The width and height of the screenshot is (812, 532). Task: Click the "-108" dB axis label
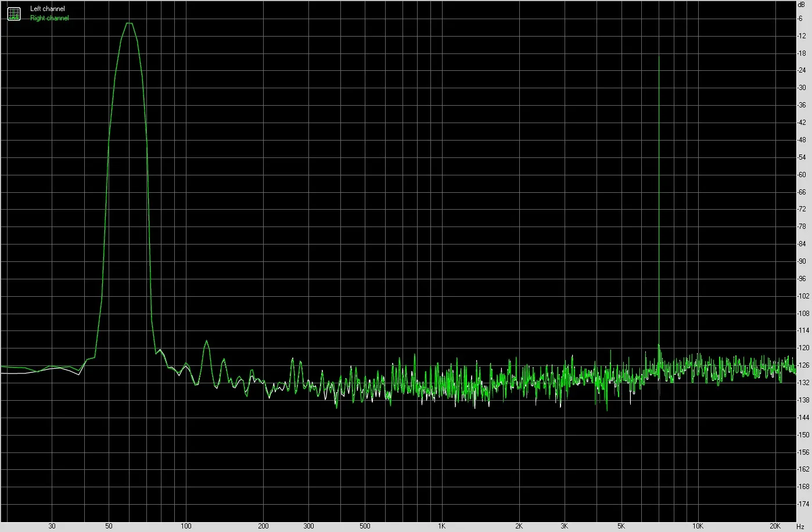click(x=803, y=314)
